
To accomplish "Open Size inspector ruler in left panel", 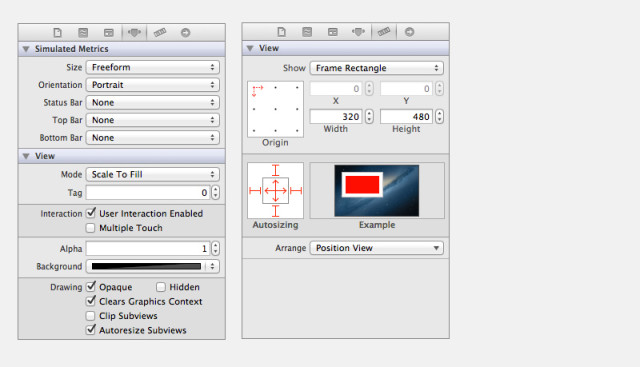I will click(160, 33).
